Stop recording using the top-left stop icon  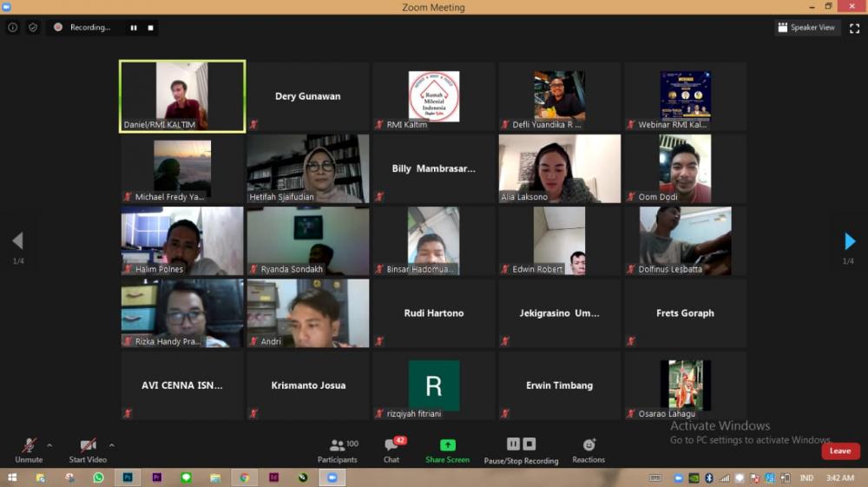(x=150, y=28)
